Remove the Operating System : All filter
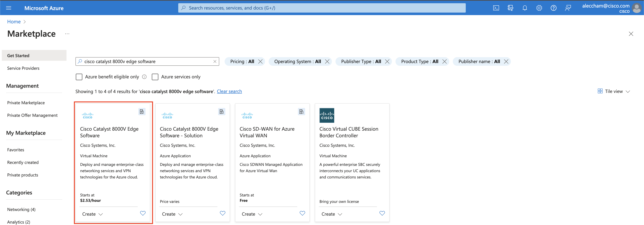 327,61
